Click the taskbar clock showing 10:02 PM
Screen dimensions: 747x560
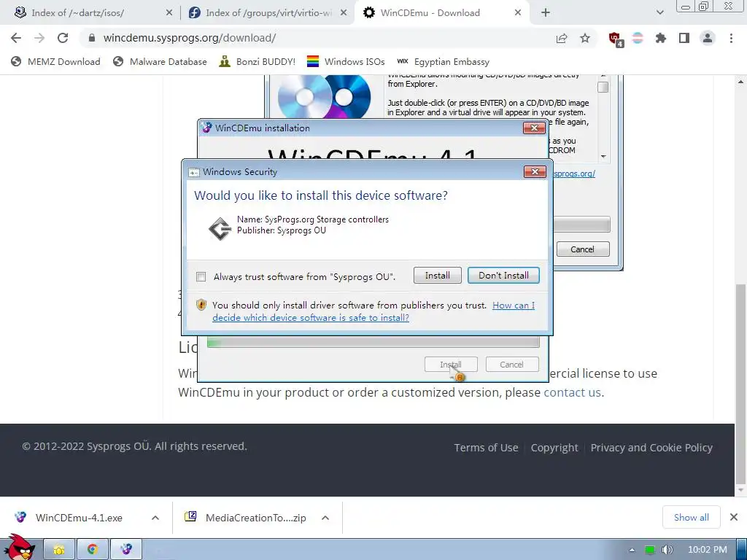point(708,550)
